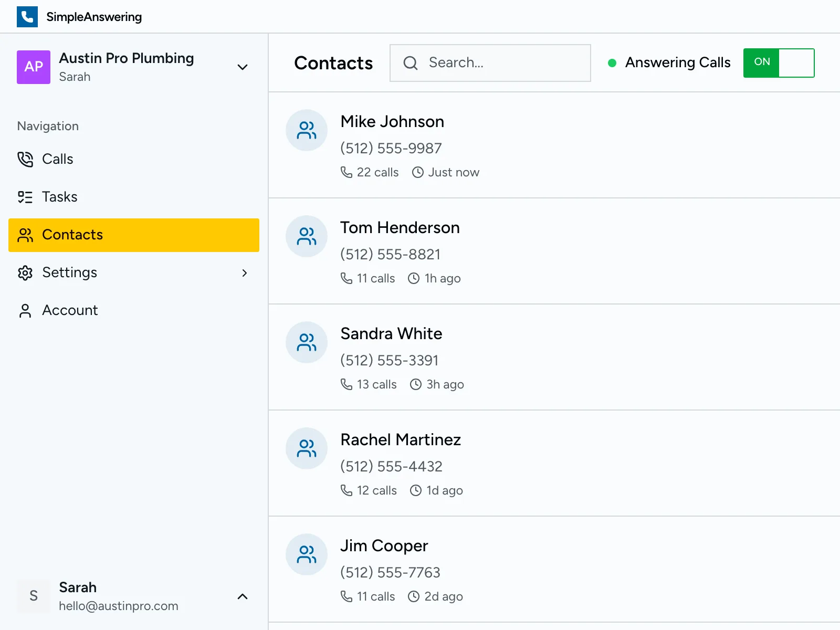
Task: Switch to the Calls section
Action: 57,159
